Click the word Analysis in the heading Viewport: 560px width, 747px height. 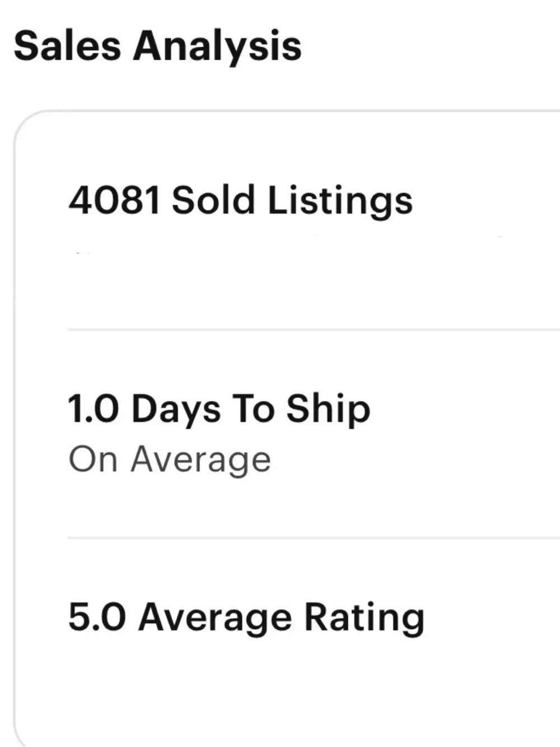[x=217, y=47]
